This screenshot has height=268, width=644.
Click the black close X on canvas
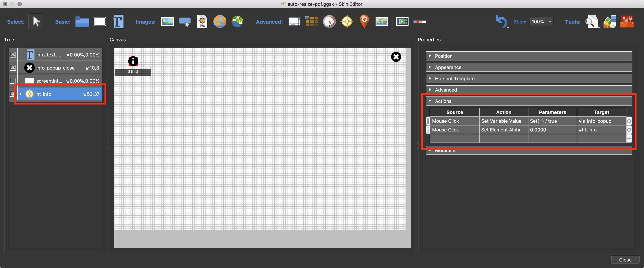[396, 57]
